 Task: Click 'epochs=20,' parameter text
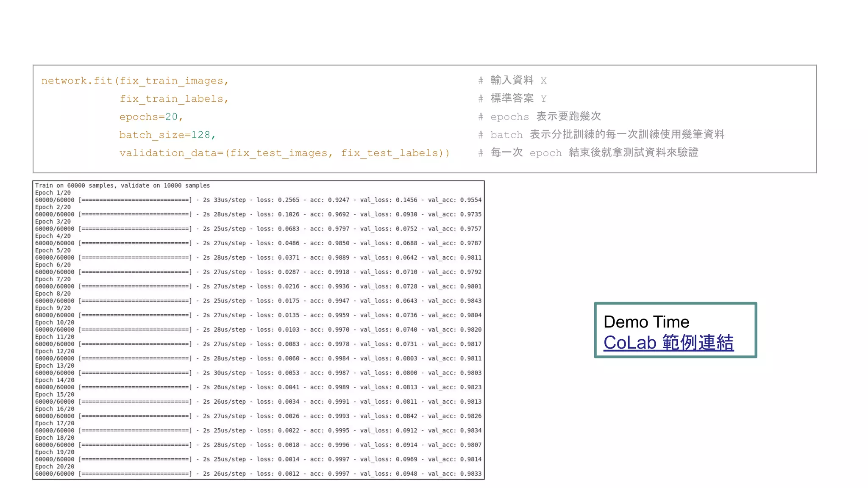click(x=151, y=117)
